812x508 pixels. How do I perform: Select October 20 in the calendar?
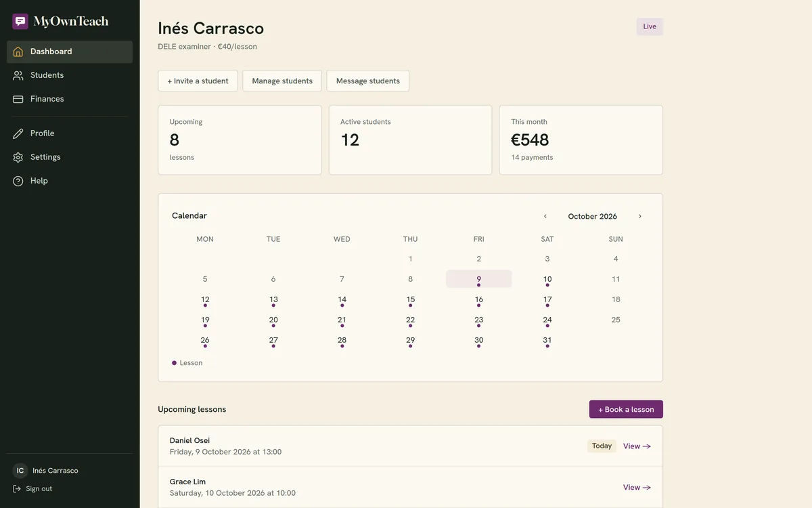click(273, 320)
